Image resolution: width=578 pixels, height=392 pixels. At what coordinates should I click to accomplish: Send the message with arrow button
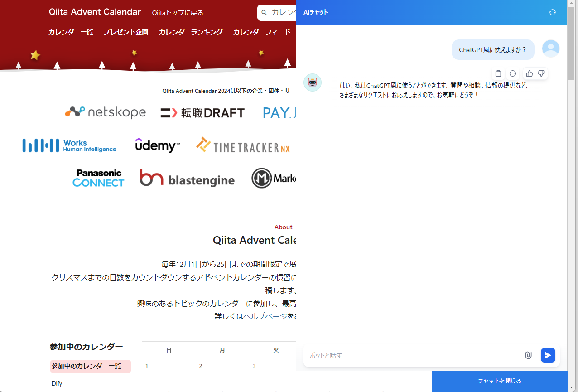click(548, 355)
